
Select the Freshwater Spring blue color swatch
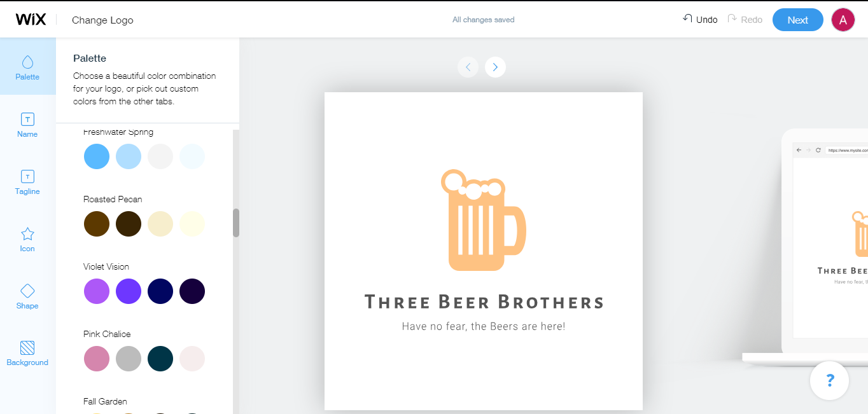pyautogui.click(x=97, y=156)
